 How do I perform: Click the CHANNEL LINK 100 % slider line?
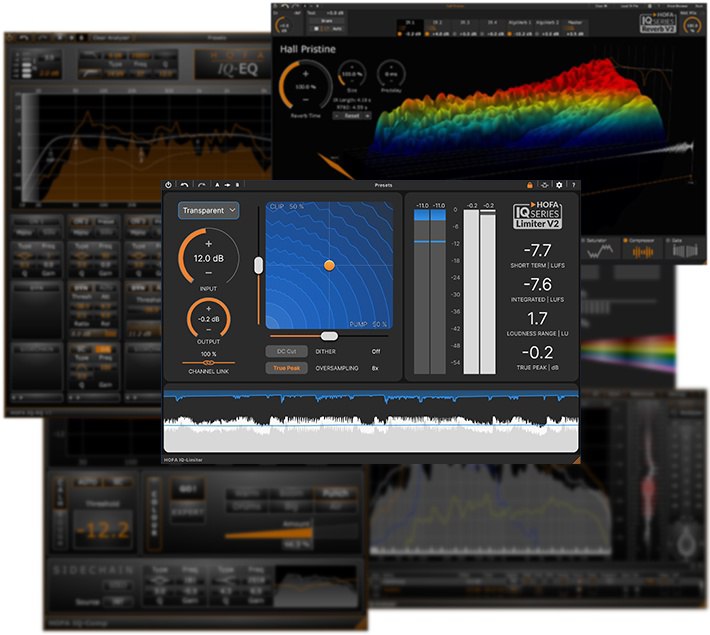(x=208, y=363)
